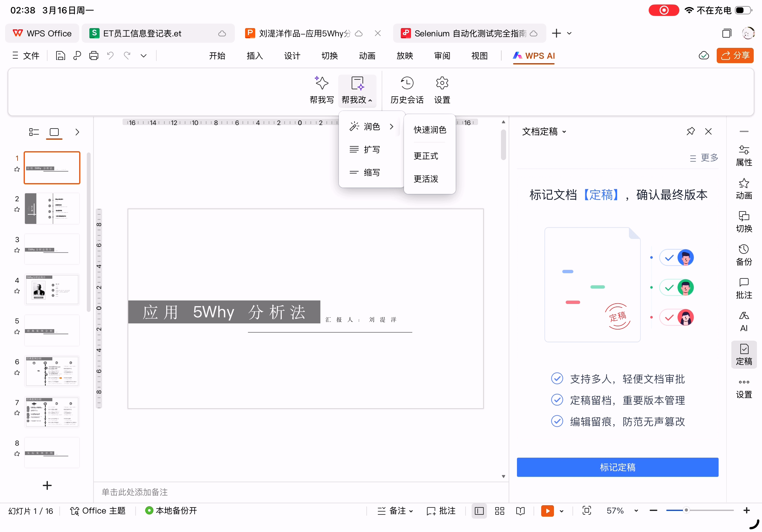Click the 标记定稿 blue button
Screen dimensions: 762x532
[x=617, y=467]
